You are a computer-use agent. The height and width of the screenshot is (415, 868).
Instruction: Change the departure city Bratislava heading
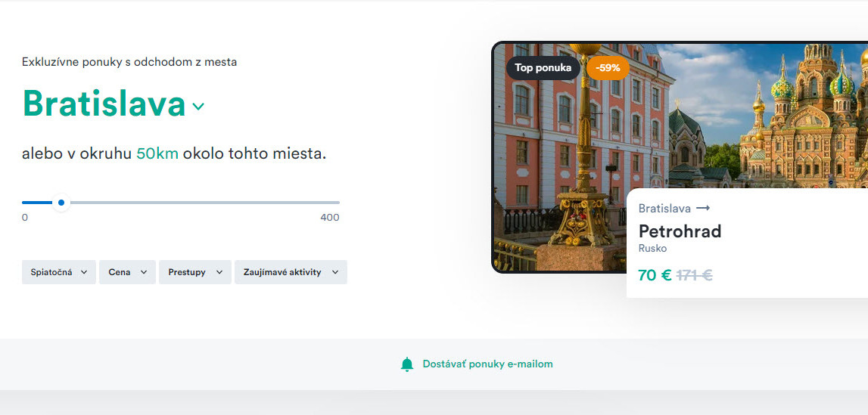tap(104, 104)
